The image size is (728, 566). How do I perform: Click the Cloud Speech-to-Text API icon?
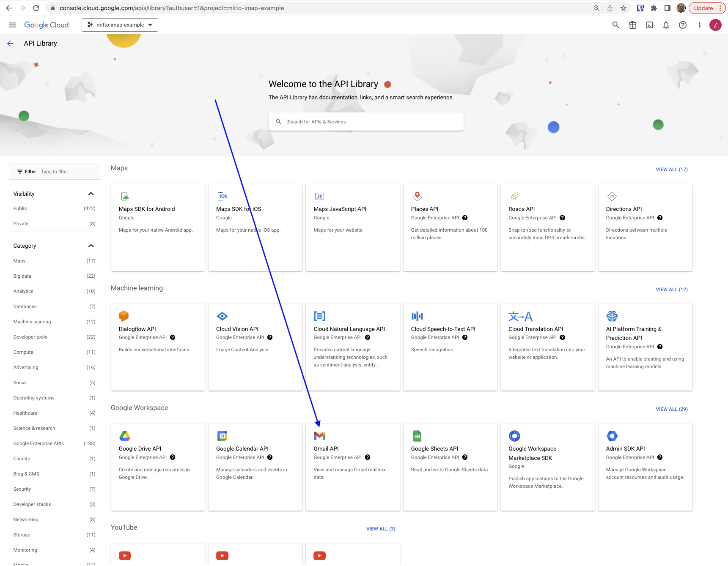point(417,316)
